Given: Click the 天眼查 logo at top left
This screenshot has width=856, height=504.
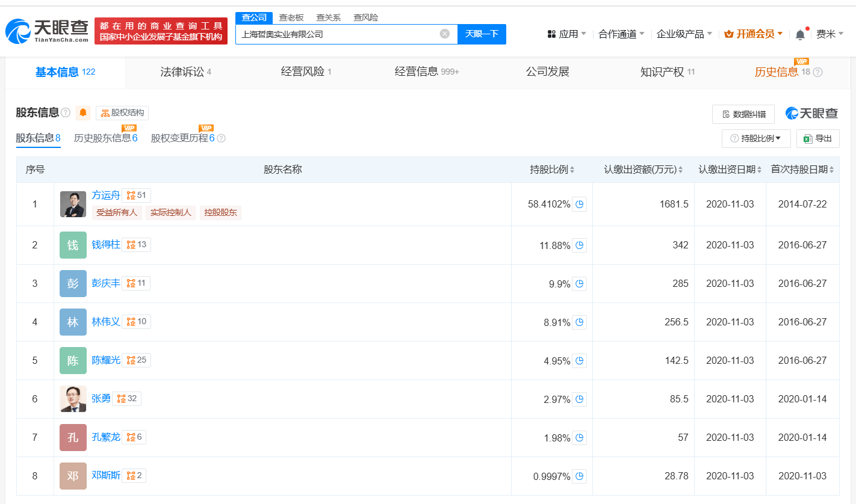Looking at the screenshot, I should coord(47,31).
